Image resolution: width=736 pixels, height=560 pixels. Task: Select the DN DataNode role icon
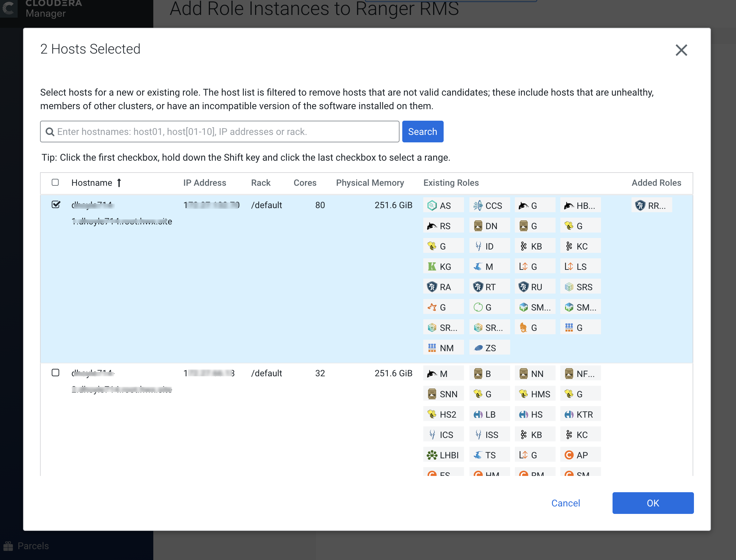(478, 226)
